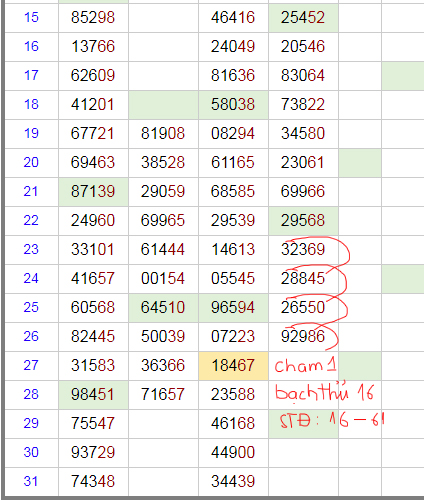The width and height of the screenshot is (424, 500).
Task: Select the orange highlighted cell 18467
Action: pyautogui.click(x=233, y=366)
